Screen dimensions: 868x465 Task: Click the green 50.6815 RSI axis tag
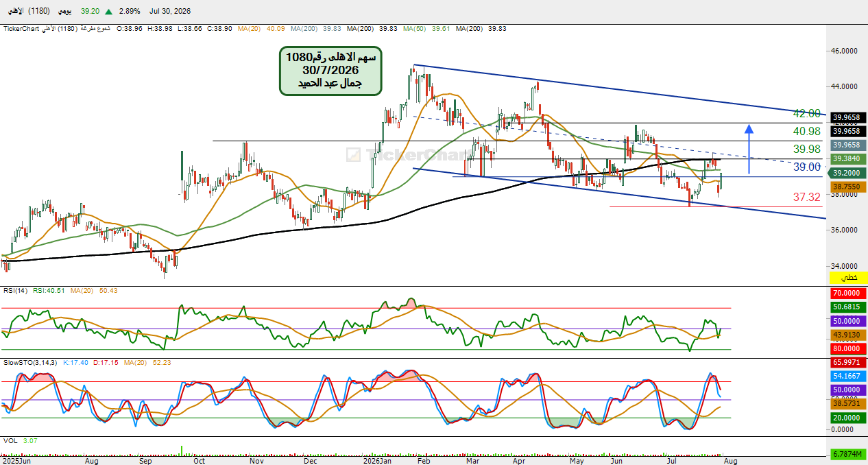click(849, 307)
